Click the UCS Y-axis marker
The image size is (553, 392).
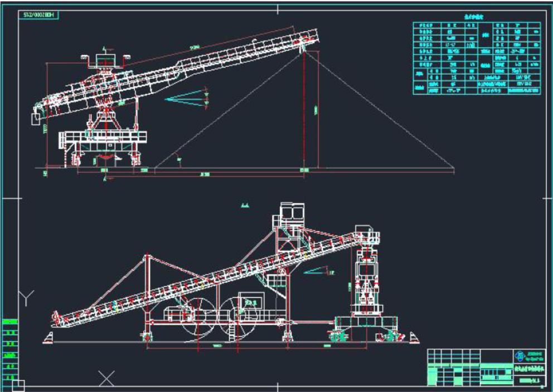click(x=26, y=297)
